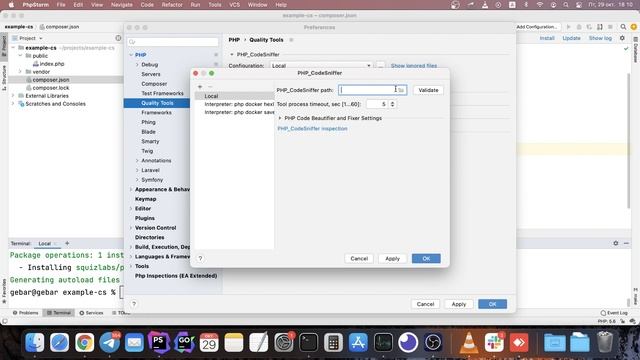Open the File menu
640x360 pixels.
pyautogui.click(x=61, y=5)
